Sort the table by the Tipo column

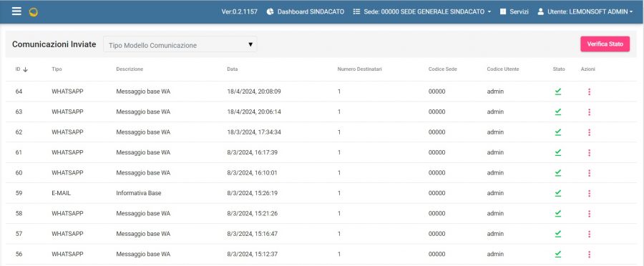pos(57,69)
